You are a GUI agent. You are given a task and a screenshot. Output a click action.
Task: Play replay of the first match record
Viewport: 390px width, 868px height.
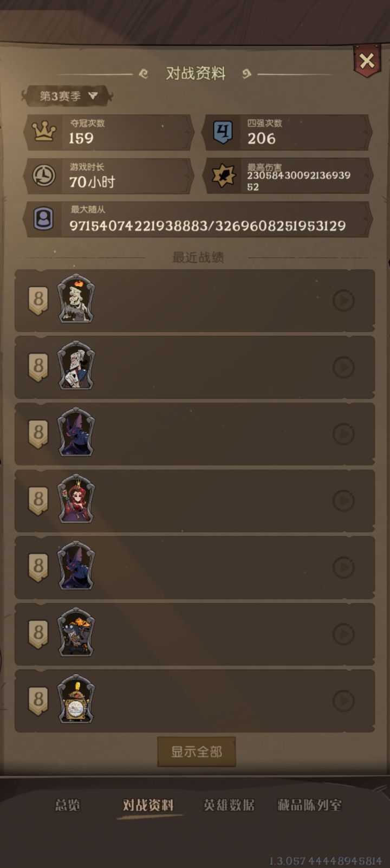(x=343, y=301)
